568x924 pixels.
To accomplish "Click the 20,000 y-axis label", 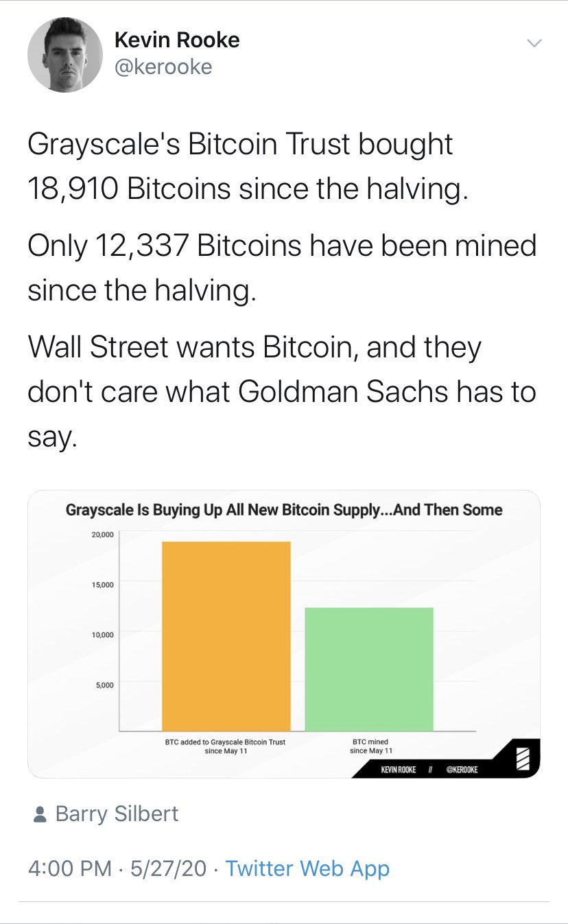I will point(102,534).
